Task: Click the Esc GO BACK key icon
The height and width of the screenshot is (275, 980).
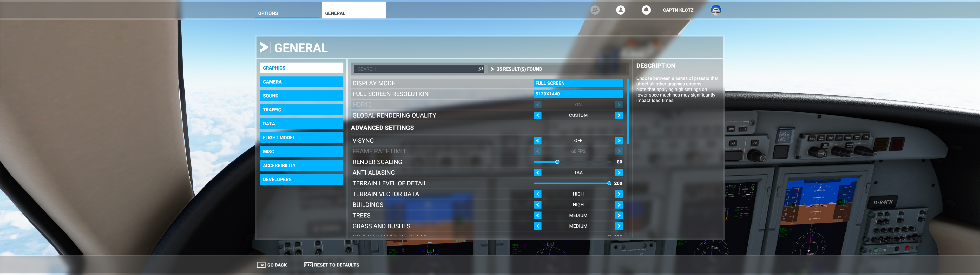Action: 261,265
